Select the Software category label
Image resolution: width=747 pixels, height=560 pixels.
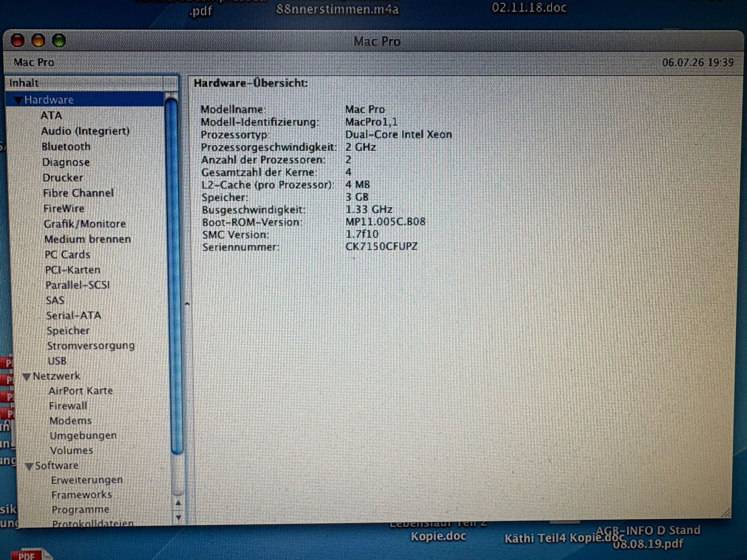coord(57,465)
